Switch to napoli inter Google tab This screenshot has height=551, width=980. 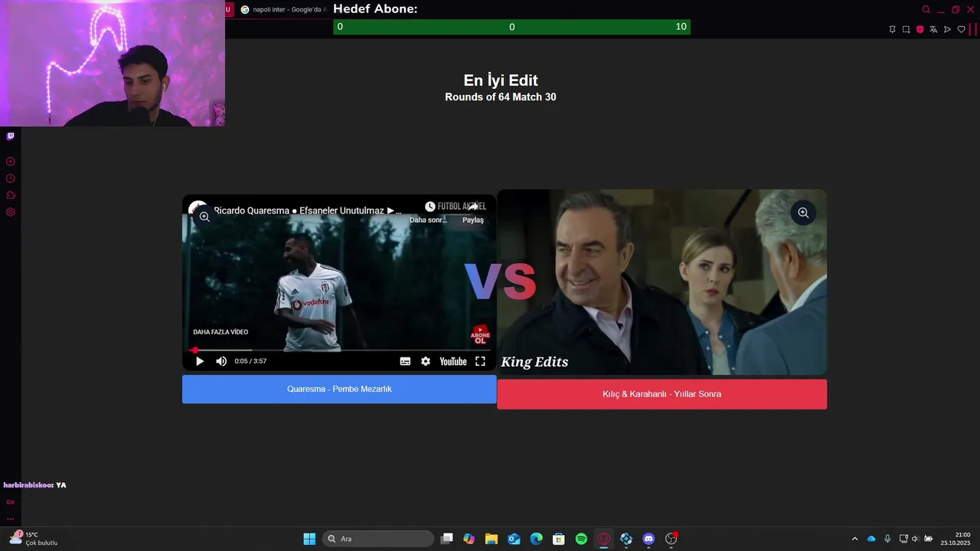(283, 9)
